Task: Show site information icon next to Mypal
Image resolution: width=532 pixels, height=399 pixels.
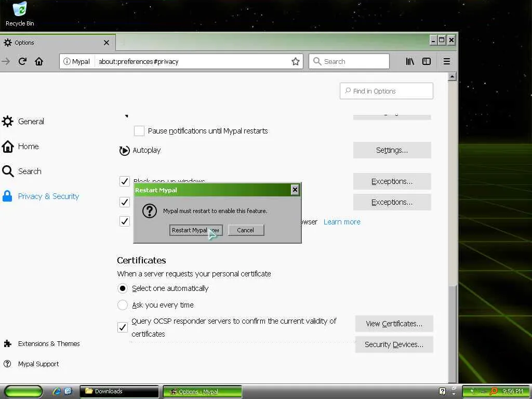Action: [67, 61]
